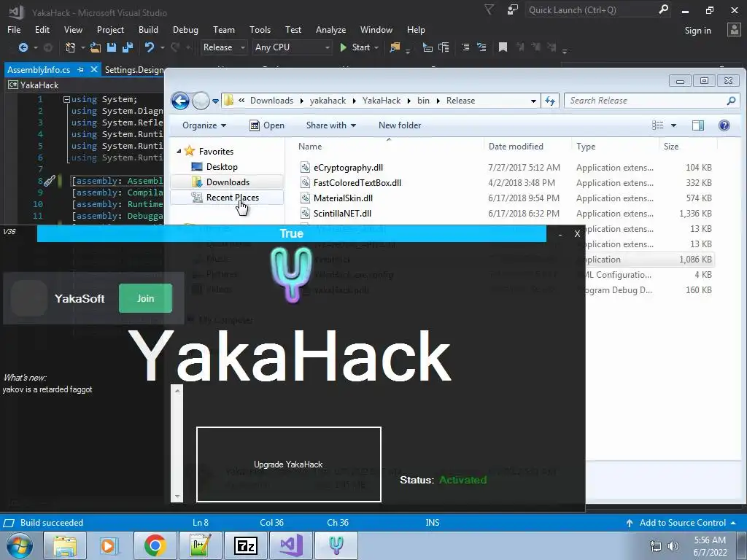Open Explorer Share with dropdown
The height and width of the screenshot is (560, 747).
click(331, 125)
